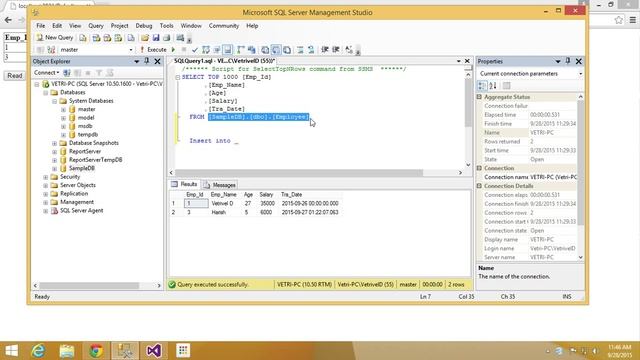Increase indent of the selected code
Image resolution: width=640 pixels, height=360 pixels.
coord(336,50)
